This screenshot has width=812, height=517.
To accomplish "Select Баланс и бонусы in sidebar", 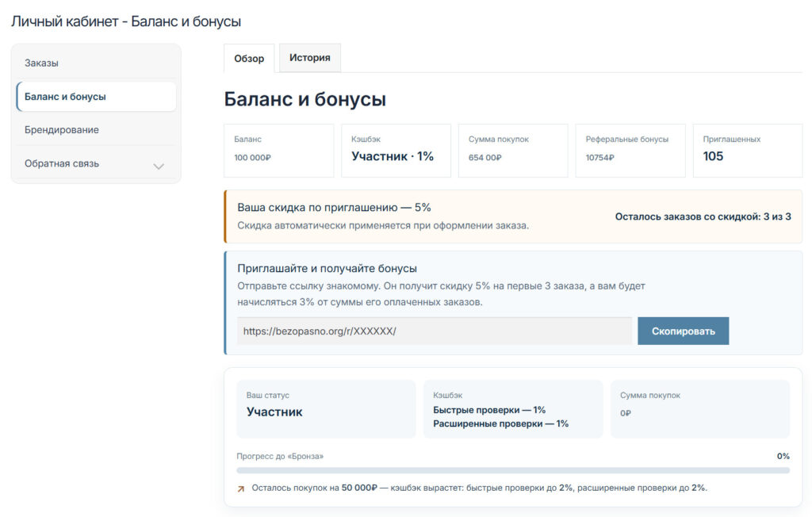I will coord(96,97).
